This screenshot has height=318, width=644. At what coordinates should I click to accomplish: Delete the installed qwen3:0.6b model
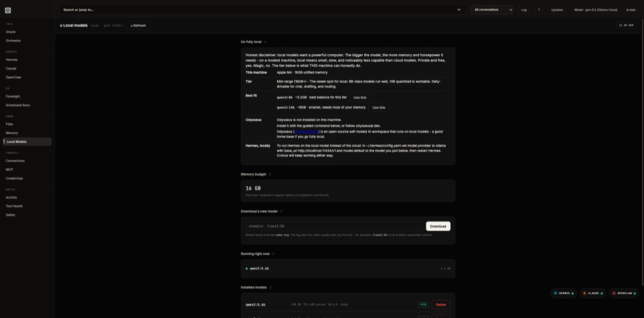coord(441,304)
